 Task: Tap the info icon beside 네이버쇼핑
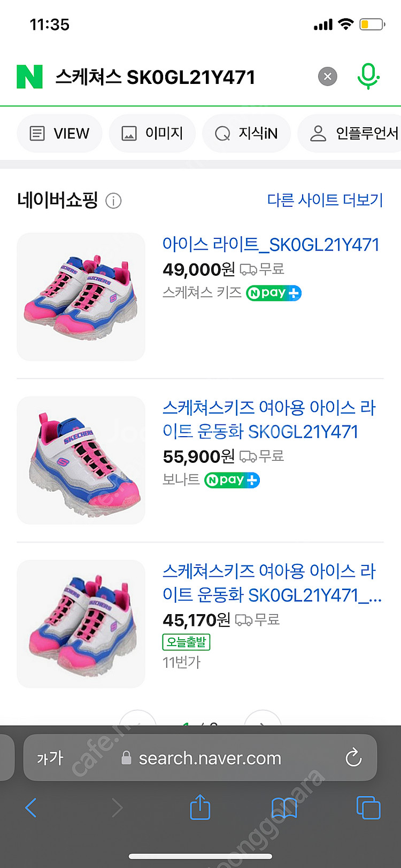point(113,201)
